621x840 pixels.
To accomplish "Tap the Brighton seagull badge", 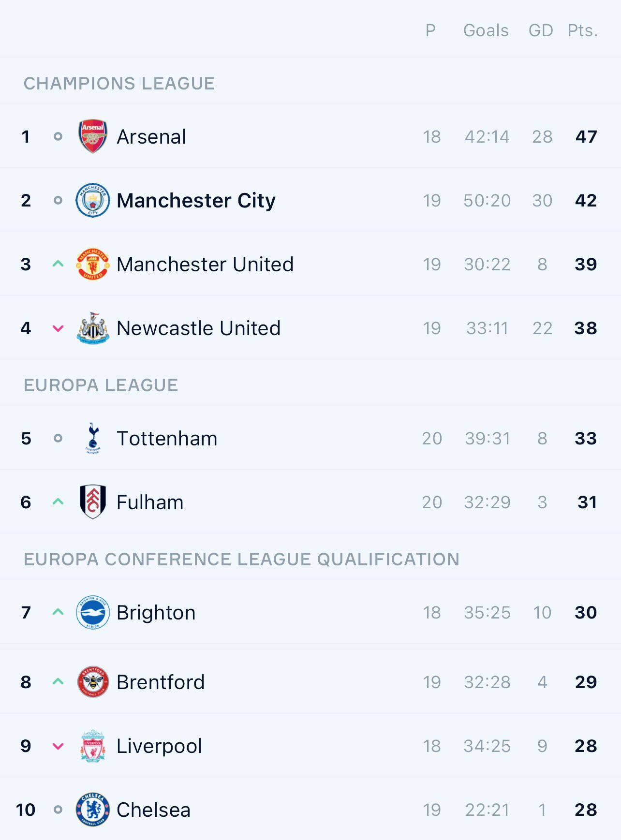I will click(93, 612).
